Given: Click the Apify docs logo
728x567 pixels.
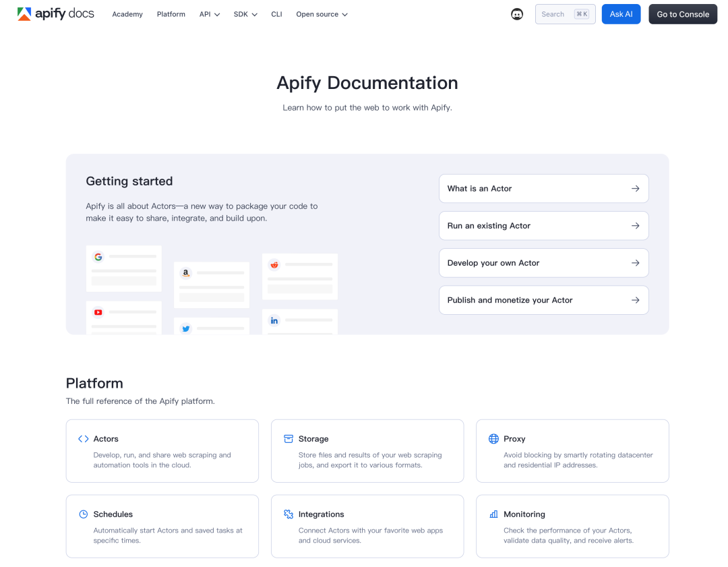Looking at the screenshot, I should click(56, 14).
